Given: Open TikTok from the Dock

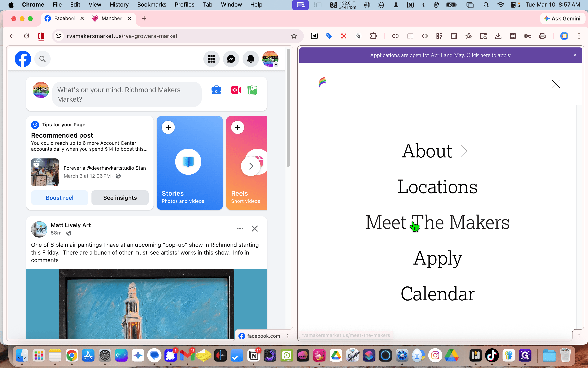Looking at the screenshot, I should coord(492,356).
